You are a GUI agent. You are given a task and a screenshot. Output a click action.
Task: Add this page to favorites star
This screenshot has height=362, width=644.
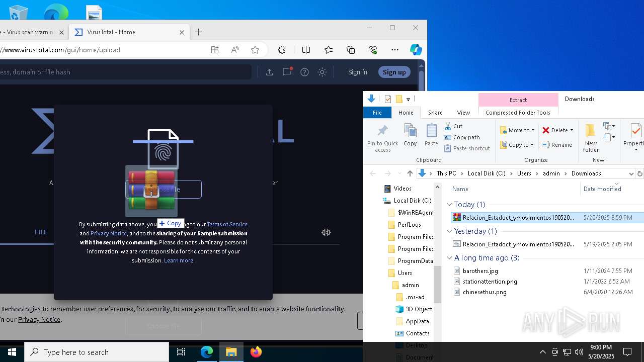(255, 50)
